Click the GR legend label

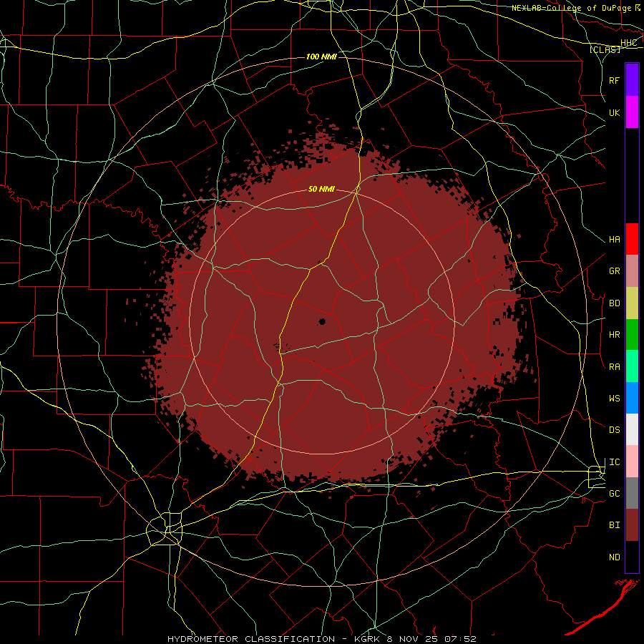[x=614, y=271]
